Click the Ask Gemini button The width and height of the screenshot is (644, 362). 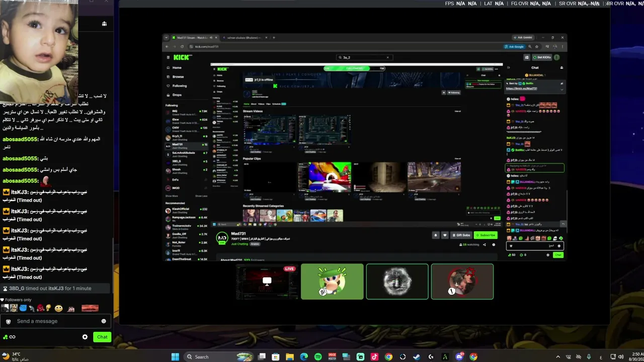523,38
